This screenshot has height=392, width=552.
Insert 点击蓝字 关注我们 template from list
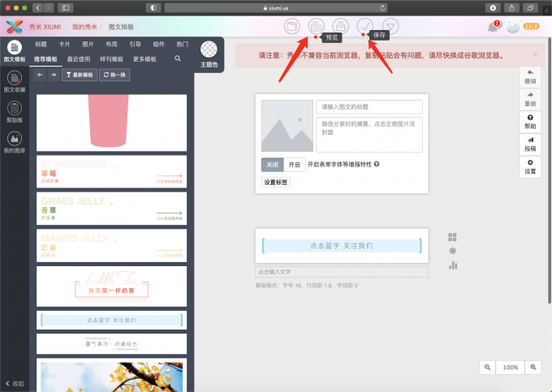click(x=111, y=321)
